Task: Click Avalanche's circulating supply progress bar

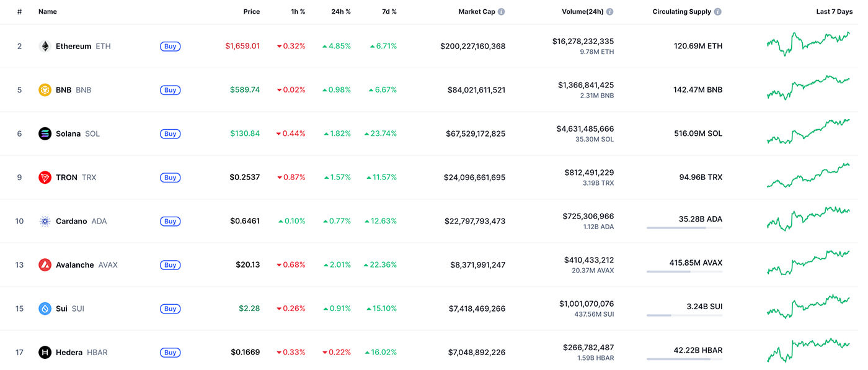Action: (x=684, y=271)
